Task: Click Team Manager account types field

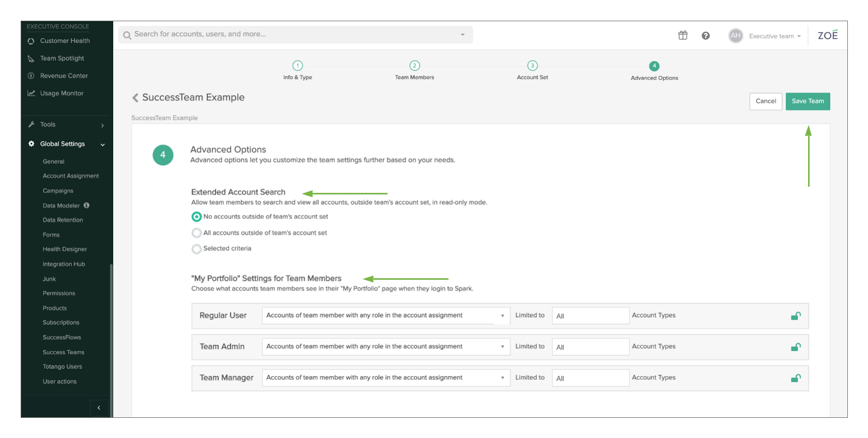Action: (x=591, y=378)
